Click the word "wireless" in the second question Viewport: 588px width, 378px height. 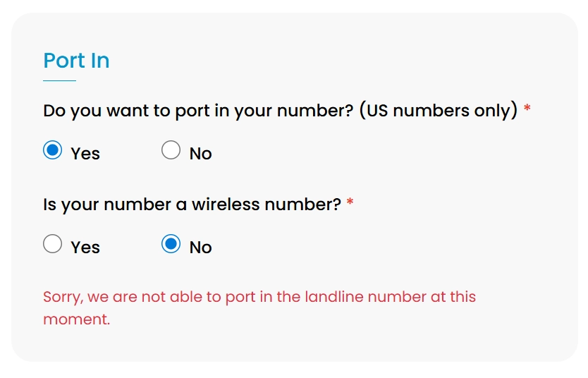point(226,205)
